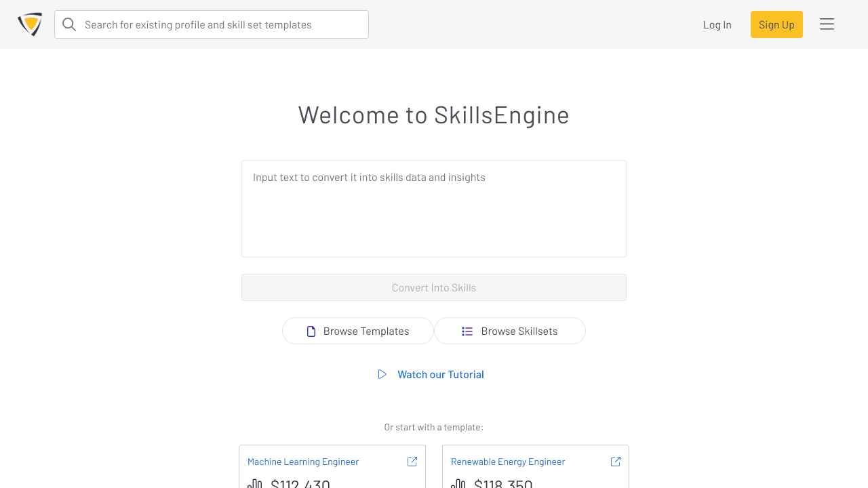Click the play icon next to Watch our Tutorial
Screen dimensions: 868x488
coord(382,374)
